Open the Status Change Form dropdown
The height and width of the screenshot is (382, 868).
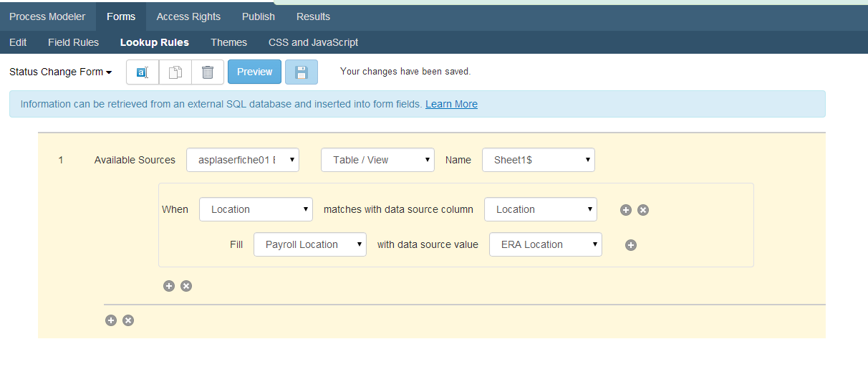click(61, 72)
